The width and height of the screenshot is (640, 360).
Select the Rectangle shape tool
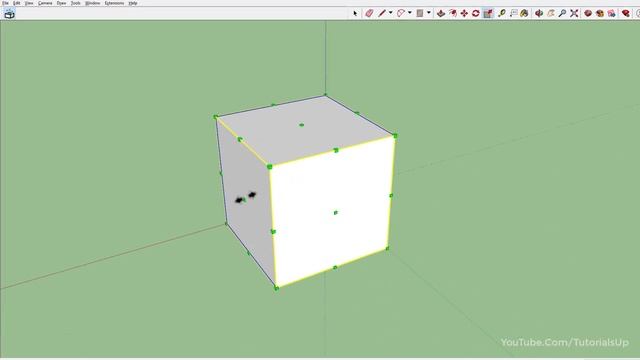[x=420, y=13]
